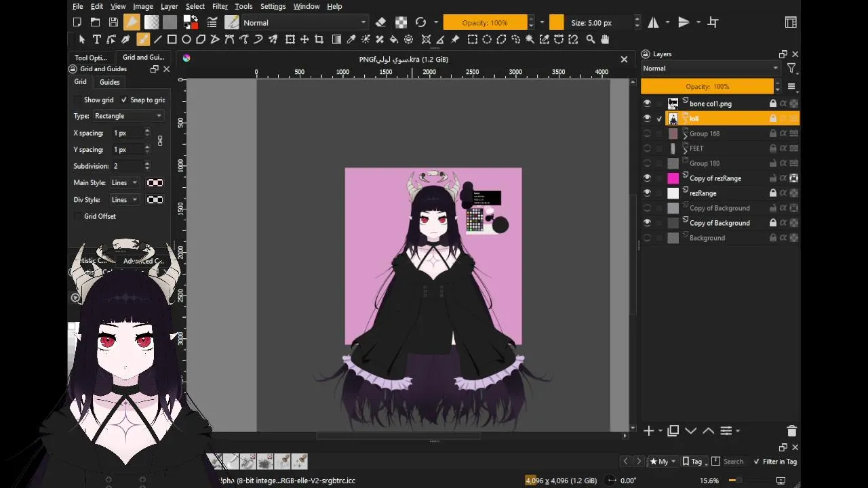The image size is (868, 488).
Task: Toggle lock on bone col1.png layer
Action: [x=772, y=104]
